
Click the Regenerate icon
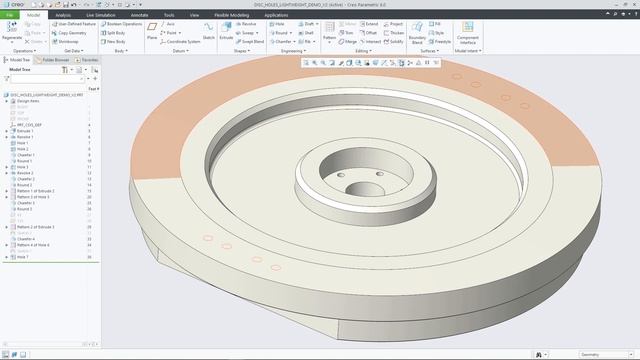coord(11,27)
